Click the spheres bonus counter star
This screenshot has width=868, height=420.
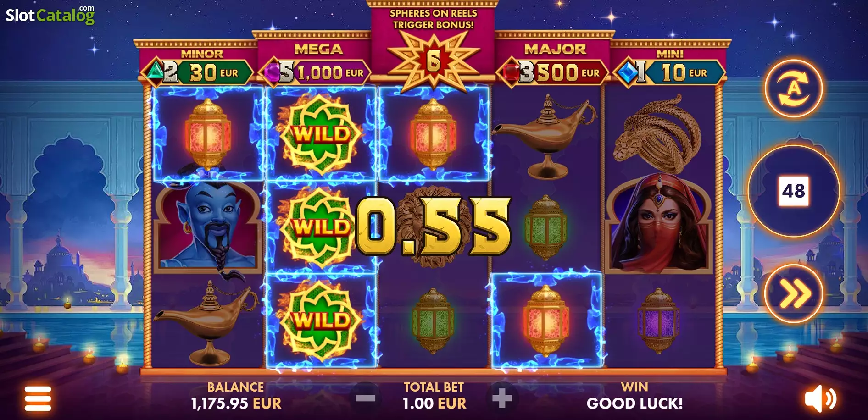pos(433,61)
